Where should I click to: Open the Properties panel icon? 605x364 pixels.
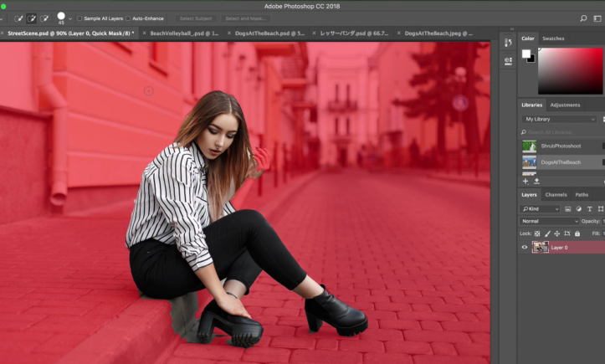(508, 60)
